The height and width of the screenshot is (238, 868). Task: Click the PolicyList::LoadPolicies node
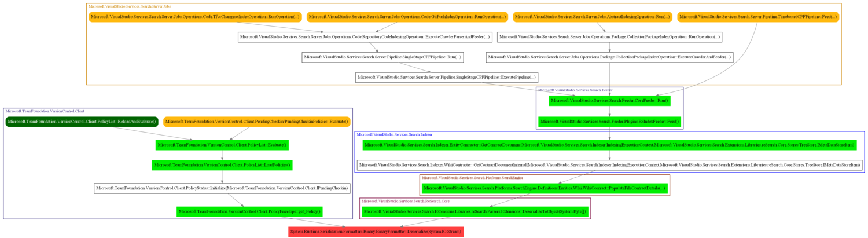pos(222,166)
